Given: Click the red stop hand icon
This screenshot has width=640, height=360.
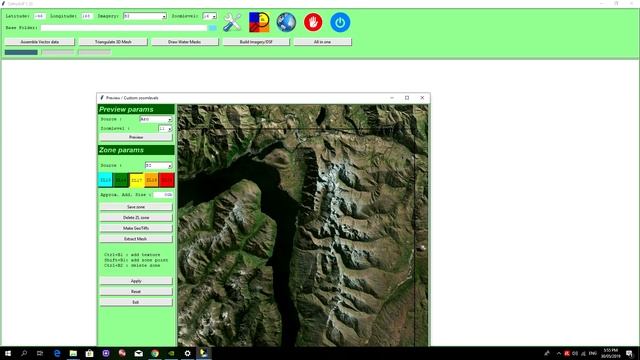Looking at the screenshot, I should click(x=313, y=22).
